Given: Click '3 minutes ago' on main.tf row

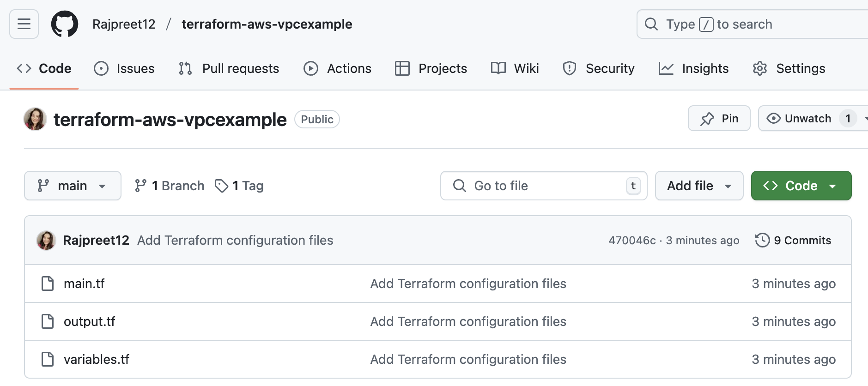Looking at the screenshot, I should [x=794, y=283].
